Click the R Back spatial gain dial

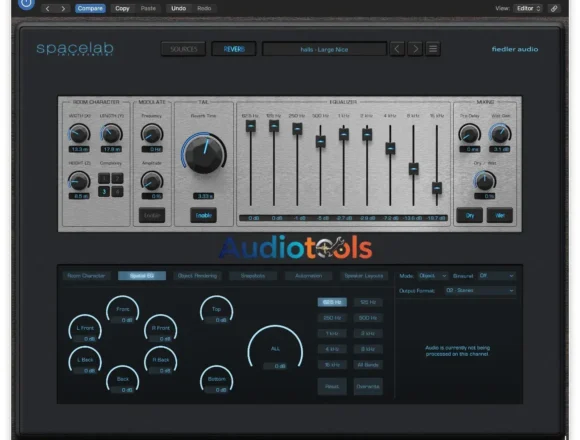(161, 361)
